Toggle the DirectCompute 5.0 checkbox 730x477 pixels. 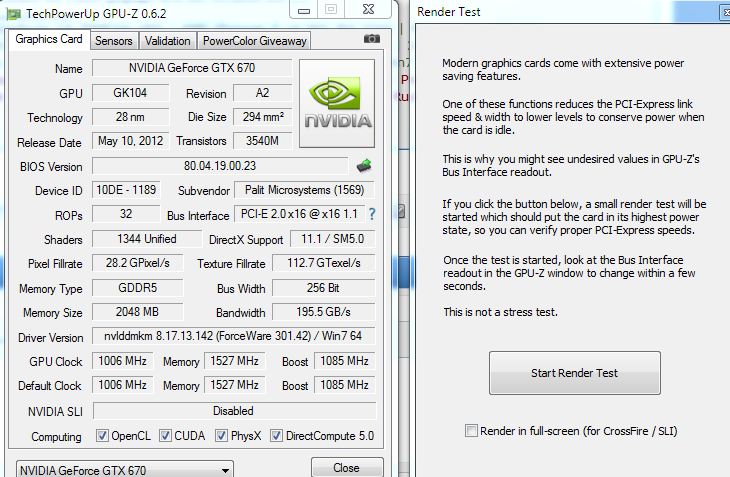pyautogui.click(x=276, y=436)
